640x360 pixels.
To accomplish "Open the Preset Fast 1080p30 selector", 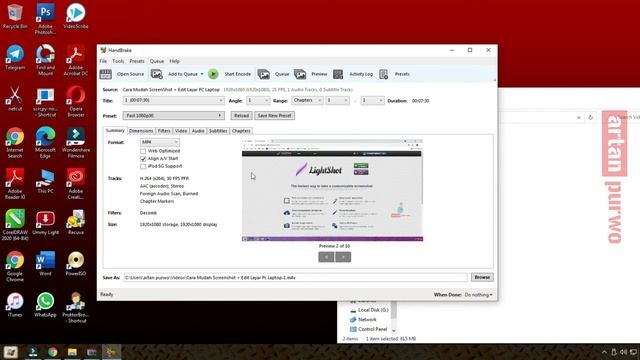I will (x=173, y=116).
